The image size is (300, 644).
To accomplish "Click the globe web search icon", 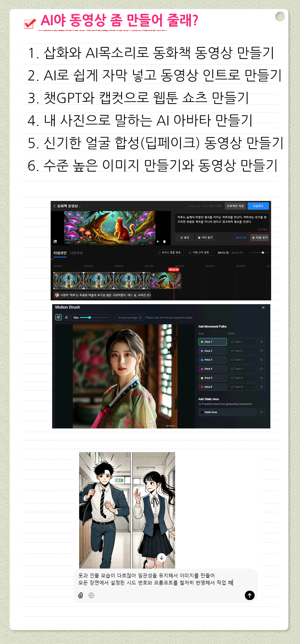I will tap(91, 595).
